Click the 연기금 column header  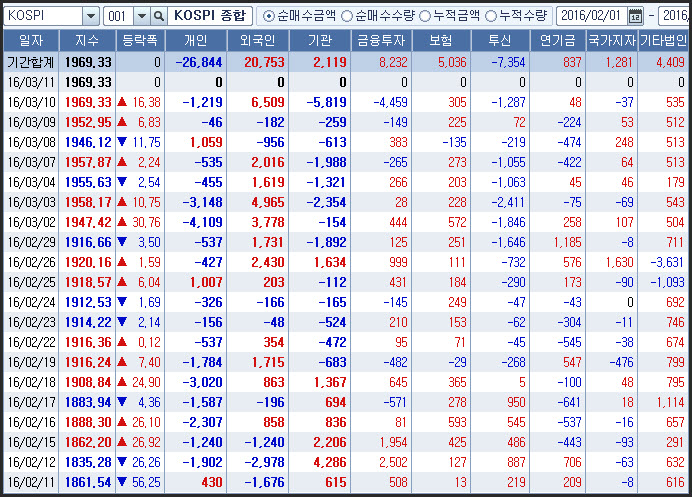(558, 41)
